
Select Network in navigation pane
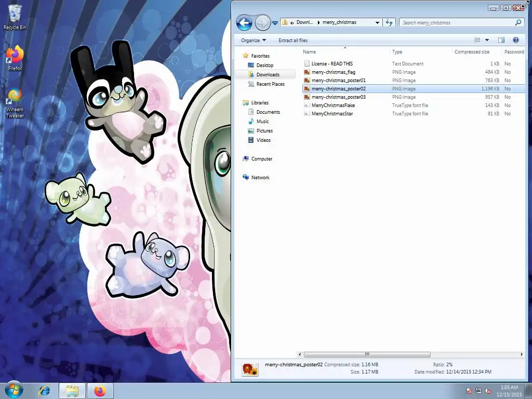tap(260, 177)
